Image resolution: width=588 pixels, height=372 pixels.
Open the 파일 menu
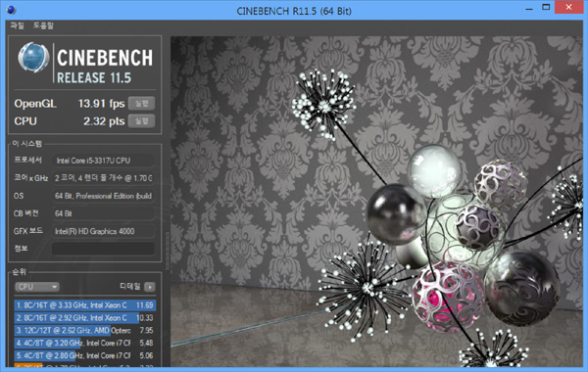[x=18, y=25]
